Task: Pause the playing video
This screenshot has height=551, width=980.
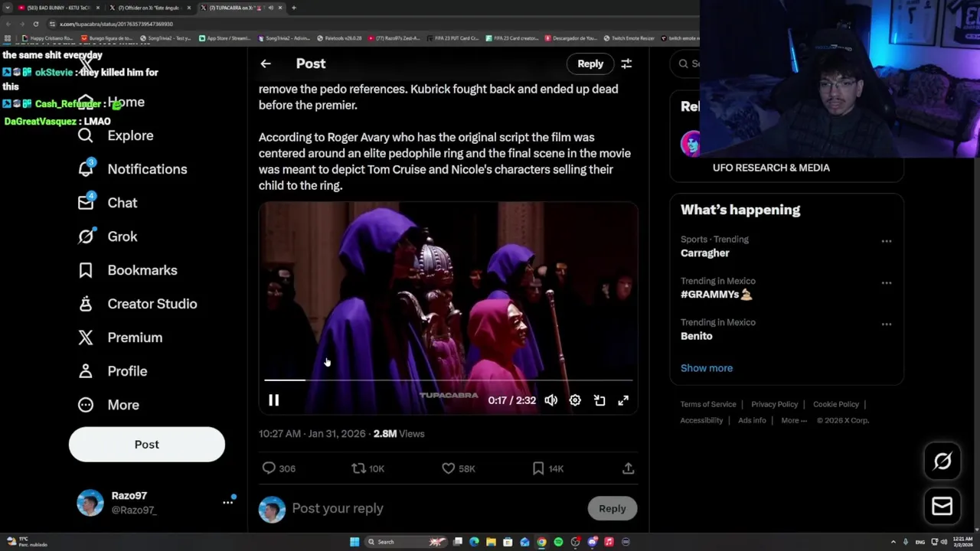Action: [273, 400]
